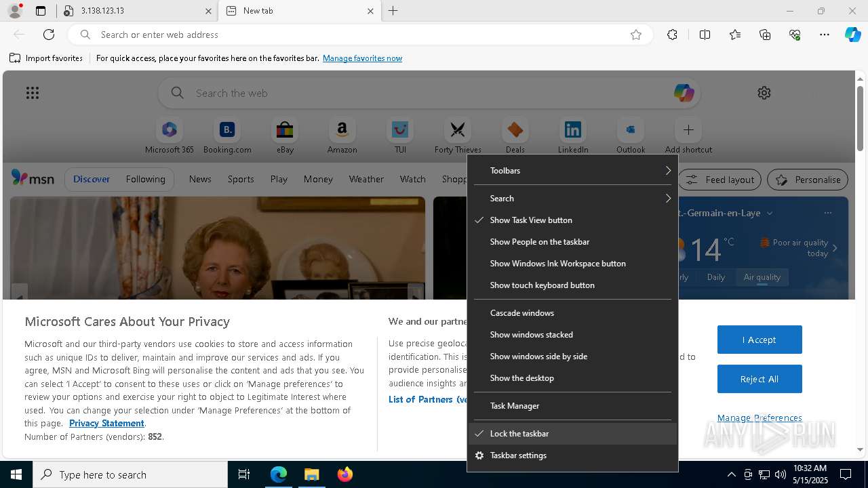This screenshot has height=488, width=868.
Task: Click the Windows taskbar search box
Action: pos(130,474)
